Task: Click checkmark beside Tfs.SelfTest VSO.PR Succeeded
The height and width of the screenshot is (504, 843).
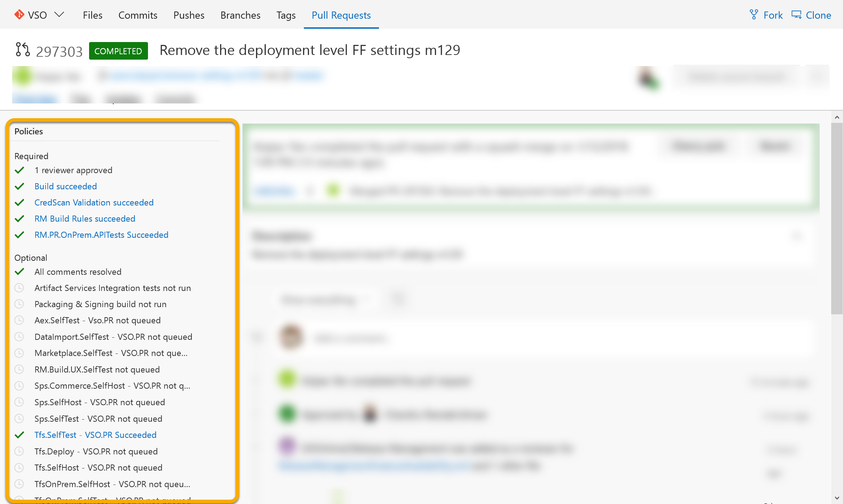Action: pos(19,435)
